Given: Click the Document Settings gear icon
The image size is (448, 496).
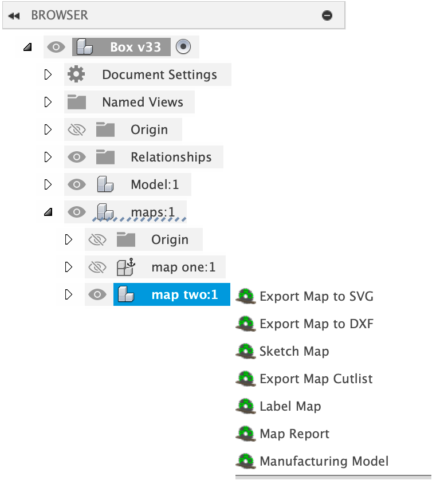Looking at the screenshot, I should [76, 74].
